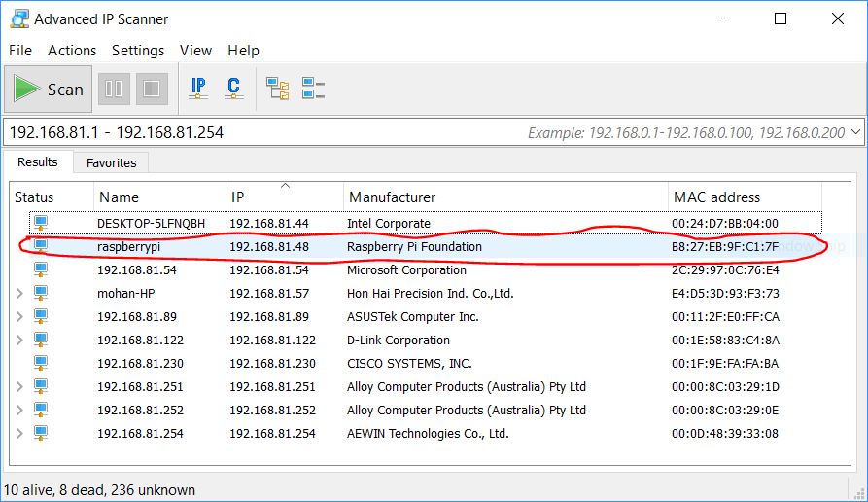Select the mohan-HP name cell
This screenshot has width=868, height=502.
(x=125, y=293)
